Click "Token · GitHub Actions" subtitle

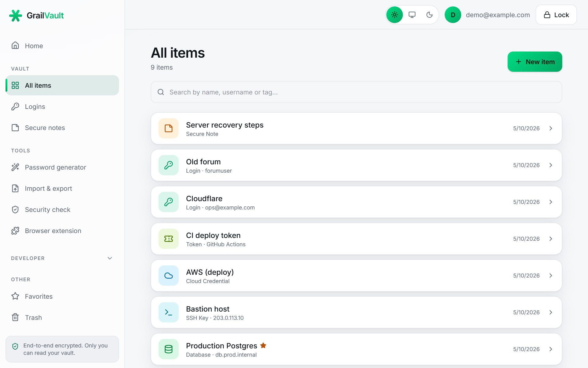point(216,244)
